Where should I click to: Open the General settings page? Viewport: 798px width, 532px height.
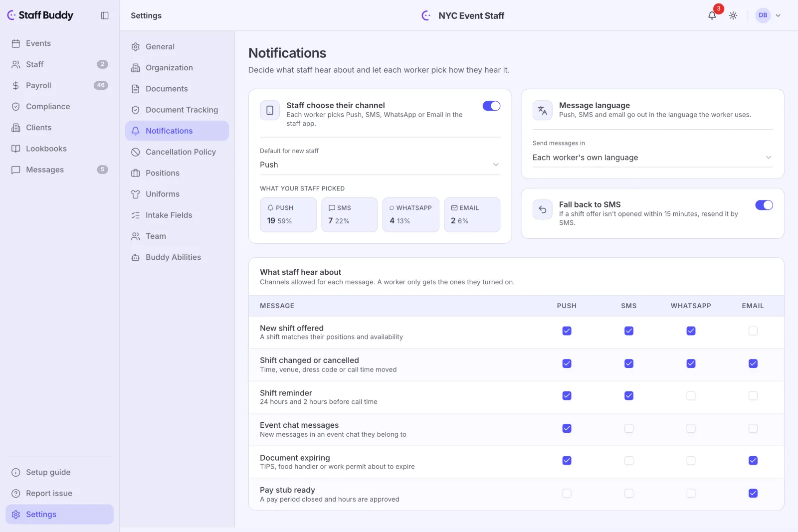(x=177, y=47)
